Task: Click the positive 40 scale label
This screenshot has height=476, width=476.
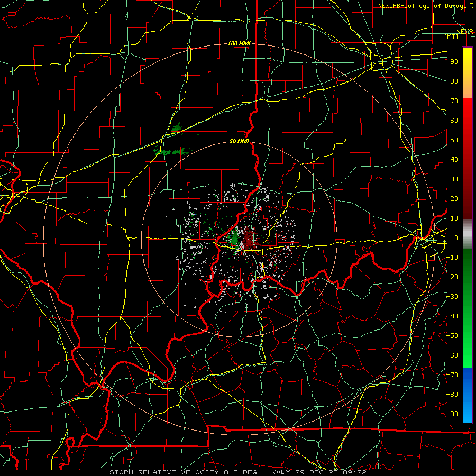Action: pos(454,159)
